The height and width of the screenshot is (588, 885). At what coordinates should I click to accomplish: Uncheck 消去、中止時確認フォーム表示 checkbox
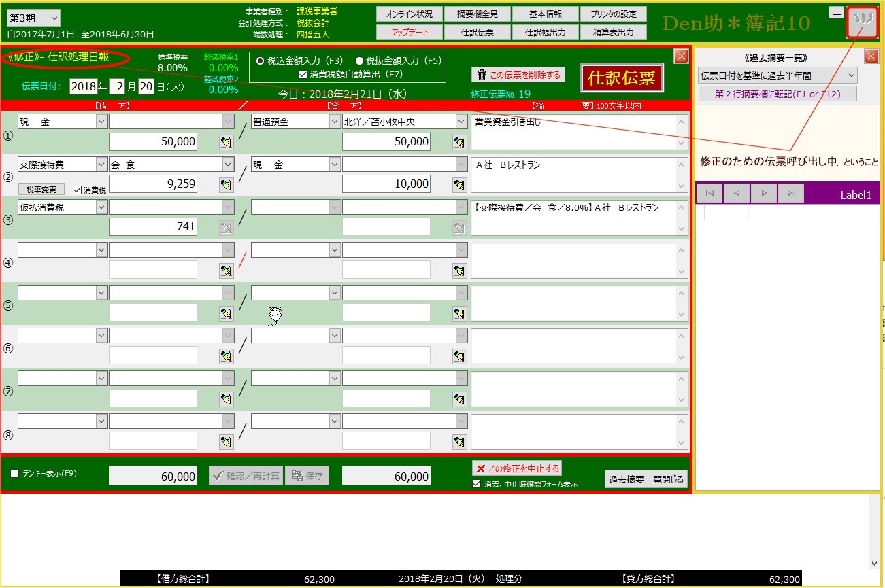click(x=477, y=484)
